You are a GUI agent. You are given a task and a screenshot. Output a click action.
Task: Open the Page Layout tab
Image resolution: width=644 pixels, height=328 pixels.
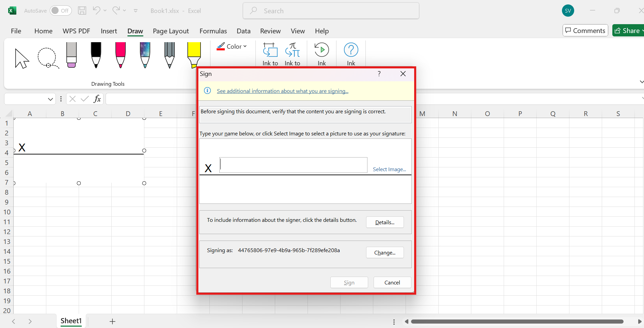click(171, 31)
